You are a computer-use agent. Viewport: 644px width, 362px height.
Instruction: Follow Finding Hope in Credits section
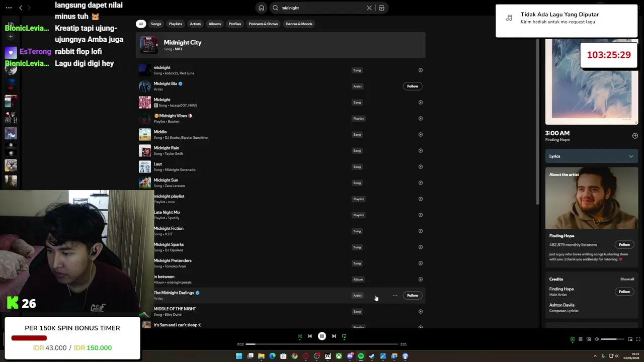624,292
